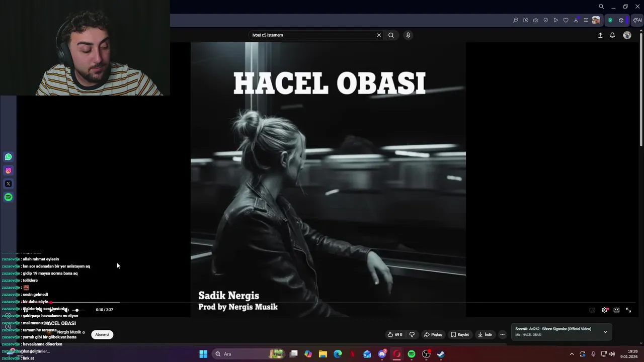Open the easy setup sliders icon
The height and width of the screenshot is (362, 644).
tap(586, 20)
